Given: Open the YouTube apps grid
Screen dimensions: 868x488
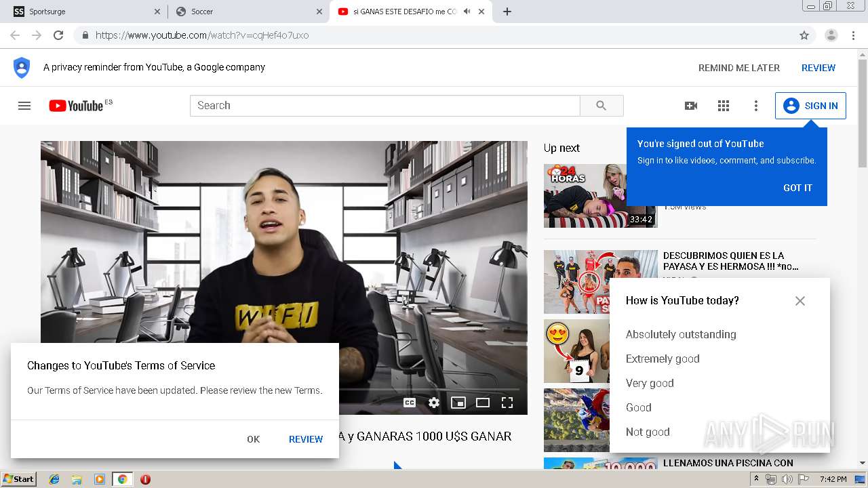Looking at the screenshot, I should (724, 106).
